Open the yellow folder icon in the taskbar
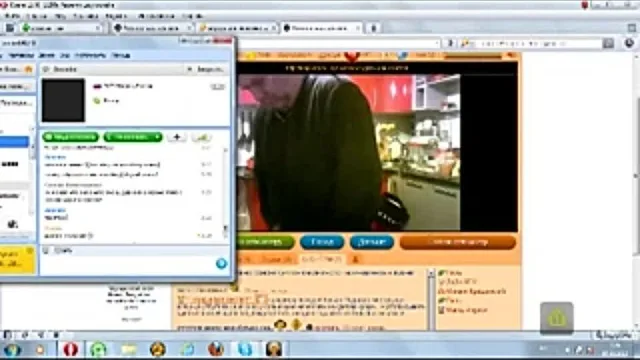This screenshot has width=640, height=360. click(x=129, y=349)
